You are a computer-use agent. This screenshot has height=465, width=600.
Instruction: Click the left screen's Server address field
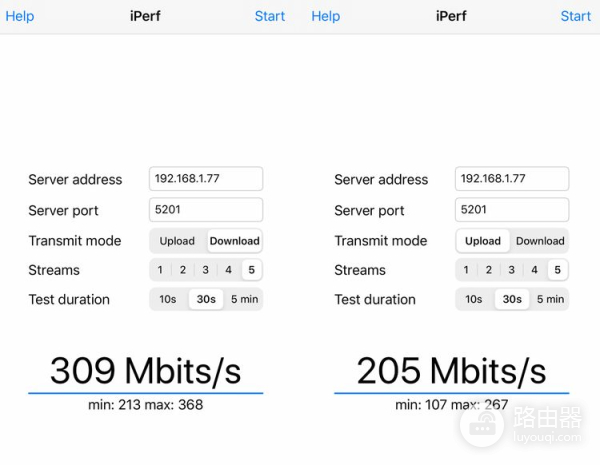206,179
